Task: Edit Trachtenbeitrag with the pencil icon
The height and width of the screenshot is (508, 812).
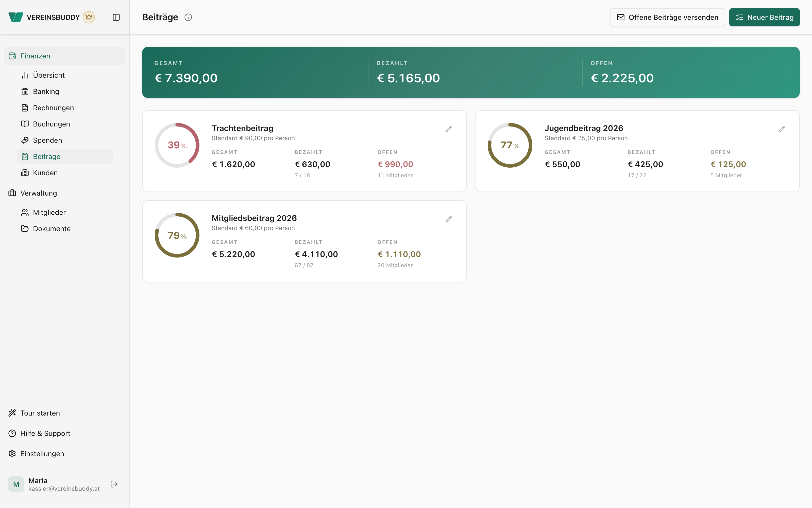Action: coord(449,129)
